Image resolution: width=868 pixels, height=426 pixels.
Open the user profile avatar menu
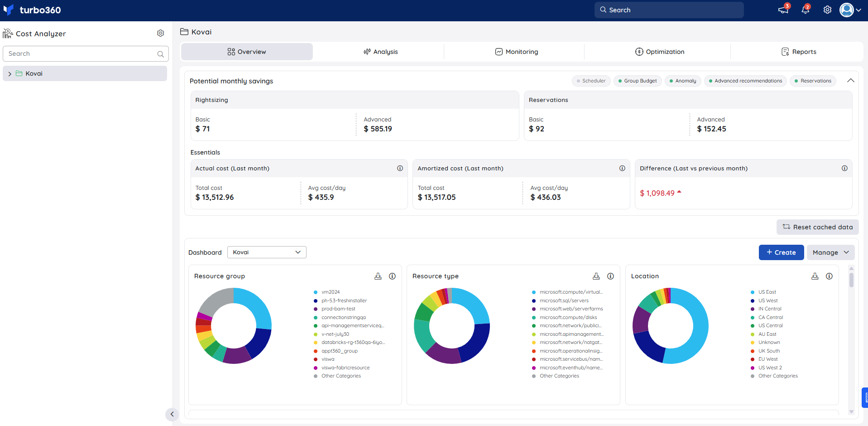[x=850, y=10]
